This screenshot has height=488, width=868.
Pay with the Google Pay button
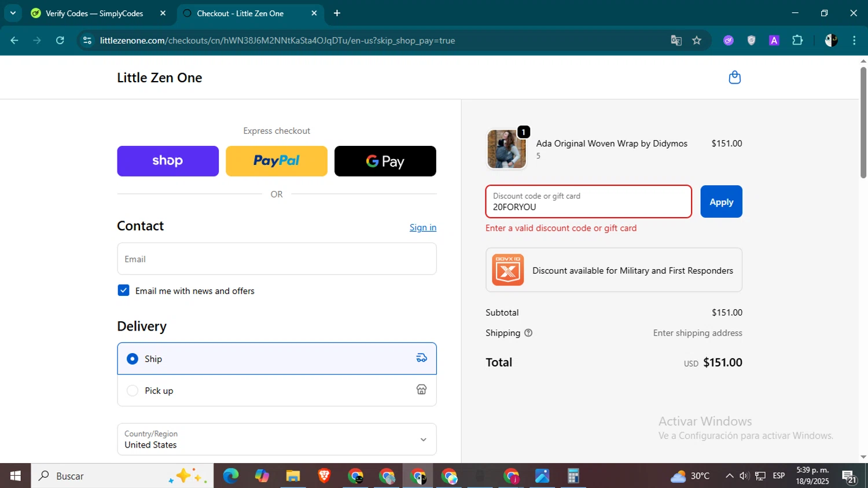coord(385,161)
